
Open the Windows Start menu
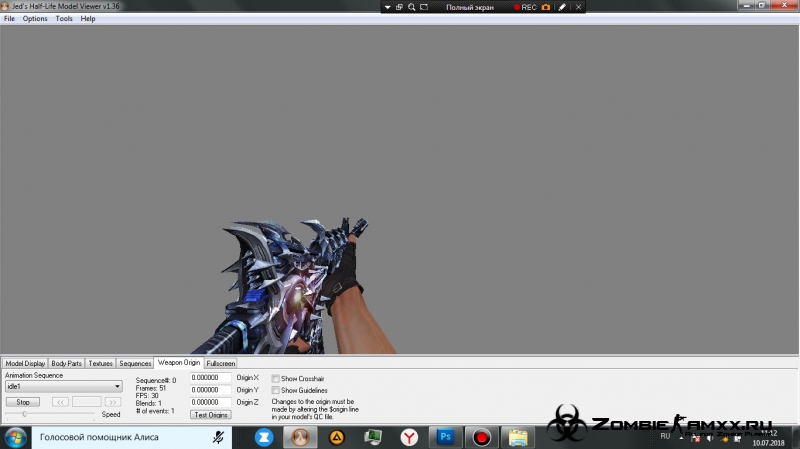pos(15,438)
